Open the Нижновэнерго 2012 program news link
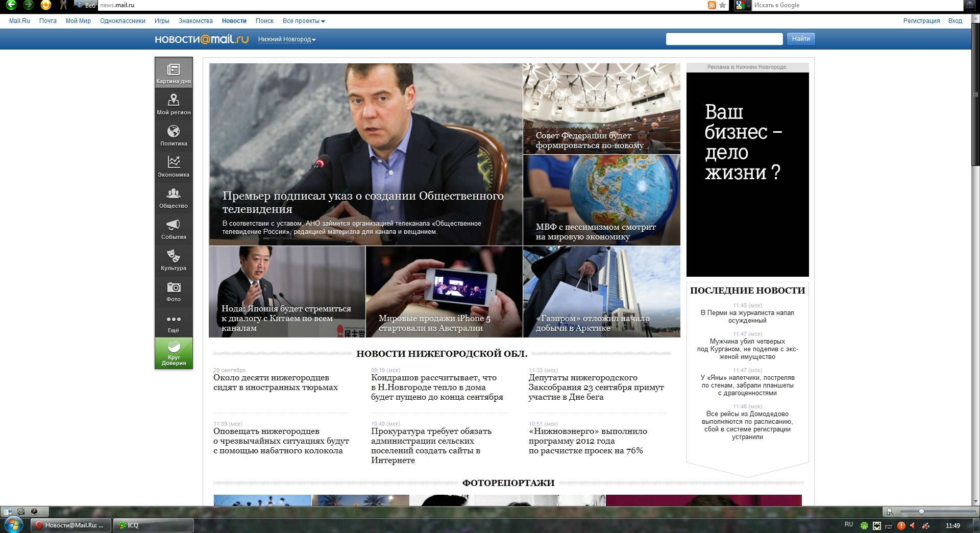The height and width of the screenshot is (533, 980). click(588, 441)
